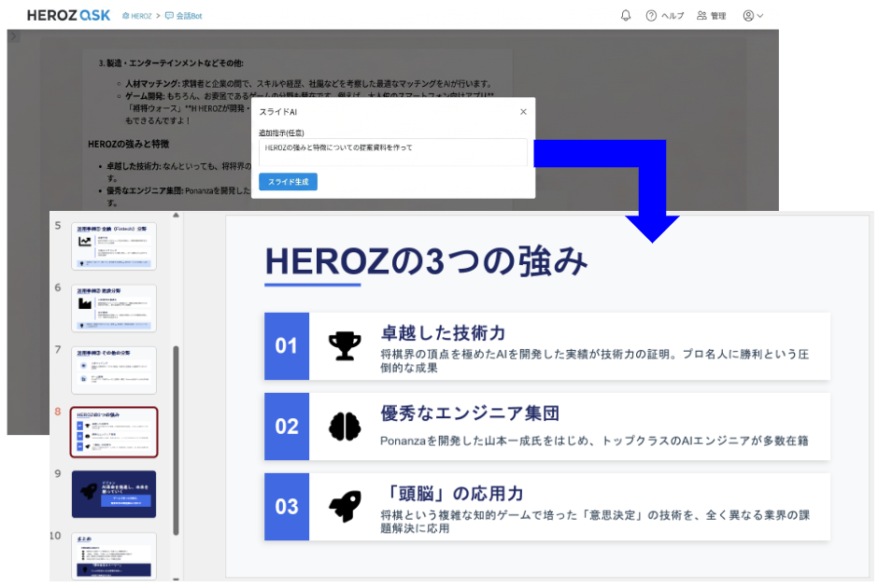Click the slide number 8 label
Viewport: 878px width, 588px height.
[58, 412]
